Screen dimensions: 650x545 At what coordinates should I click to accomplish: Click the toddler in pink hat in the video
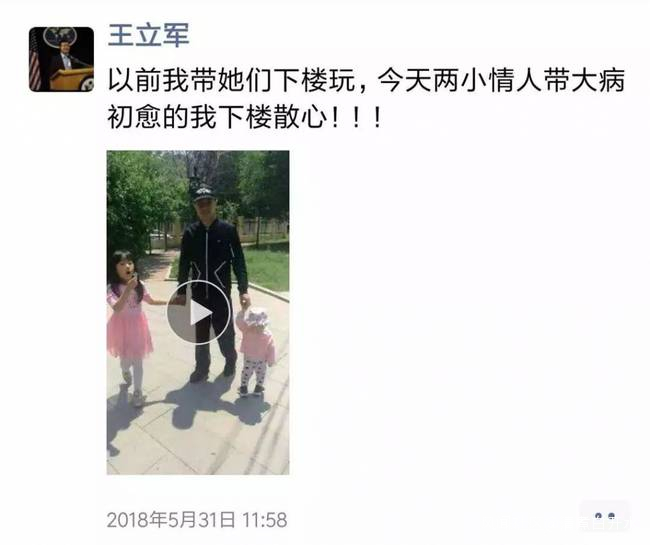tap(255, 350)
